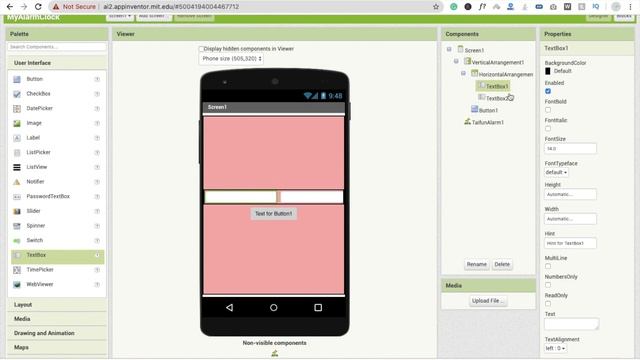The width and height of the screenshot is (640, 360).
Task: Open the FontTypeface default dropdown
Action: tap(556, 172)
